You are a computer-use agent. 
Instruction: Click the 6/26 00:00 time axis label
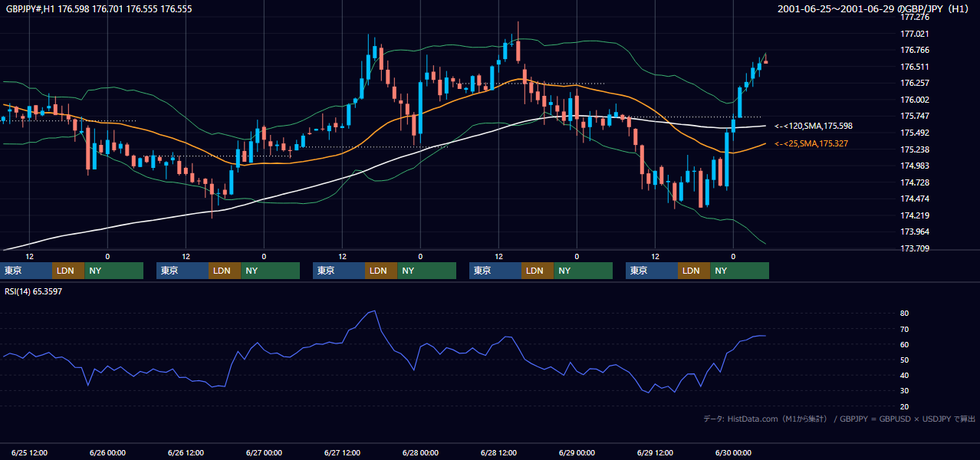coord(107,452)
